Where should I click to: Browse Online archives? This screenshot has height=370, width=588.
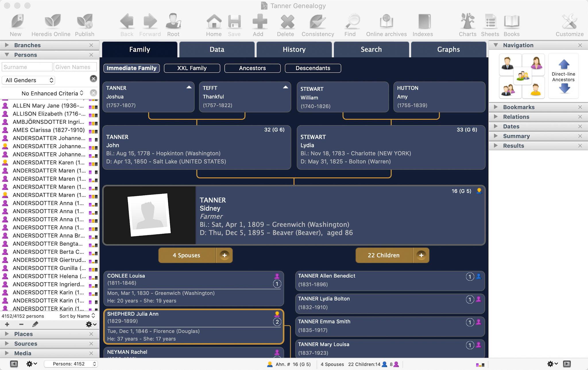click(x=386, y=24)
